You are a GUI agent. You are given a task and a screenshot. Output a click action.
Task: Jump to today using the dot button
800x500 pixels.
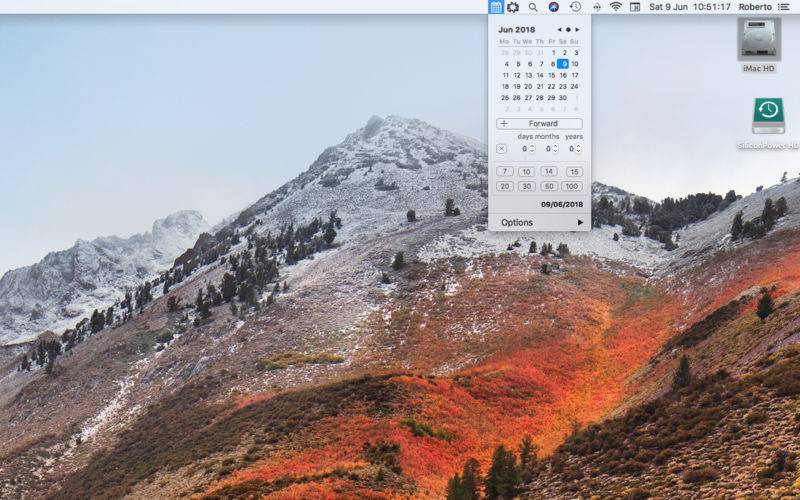[x=568, y=30]
